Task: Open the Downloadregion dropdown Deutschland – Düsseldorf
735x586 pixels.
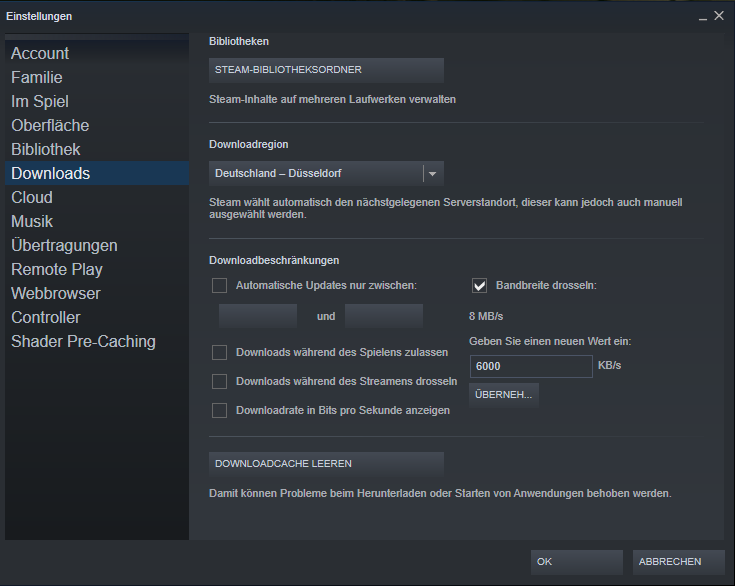Action: (x=326, y=173)
